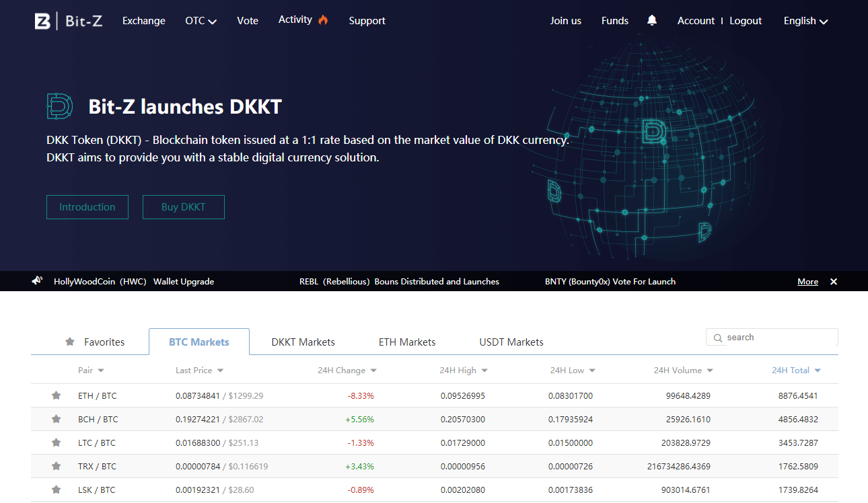Switch to the USDT Markets tab
This screenshot has width=868, height=503.
coord(511,342)
